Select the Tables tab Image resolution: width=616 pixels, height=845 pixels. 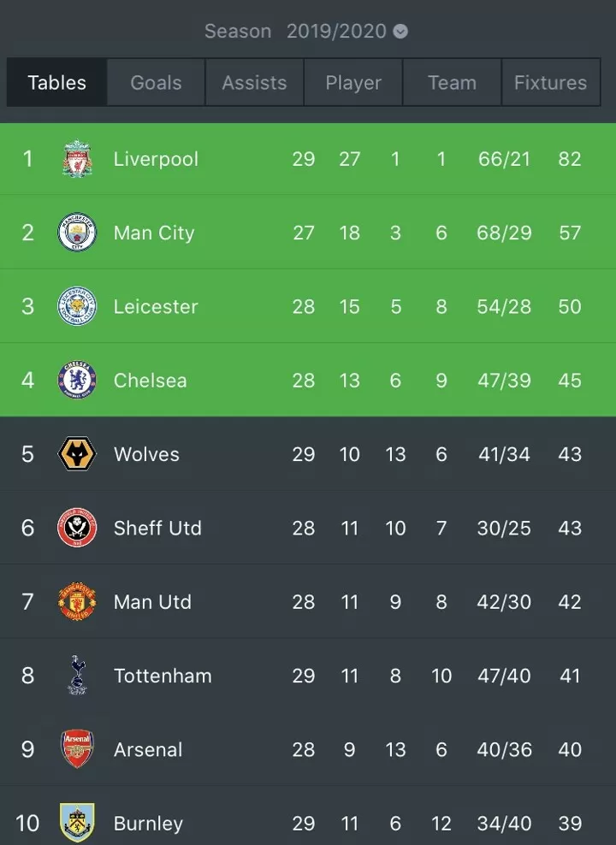56,82
